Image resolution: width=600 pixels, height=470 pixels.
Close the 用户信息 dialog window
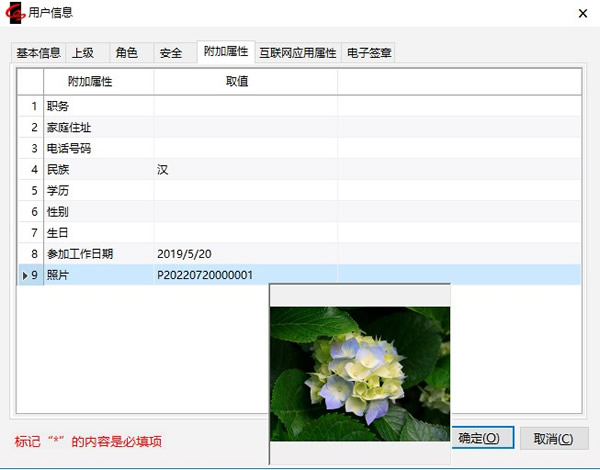click(x=582, y=13)
